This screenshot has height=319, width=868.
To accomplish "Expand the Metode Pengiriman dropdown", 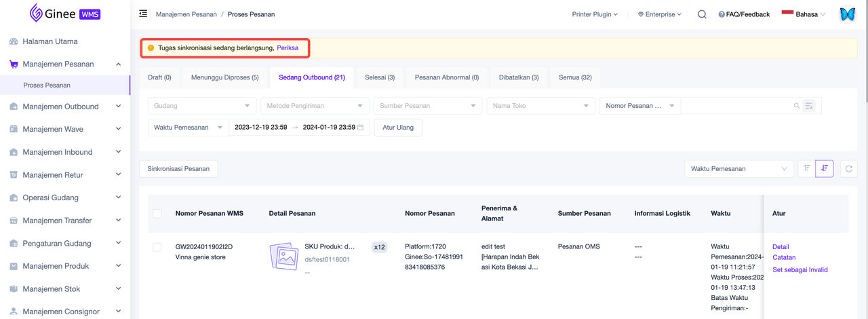I will 315,106.
